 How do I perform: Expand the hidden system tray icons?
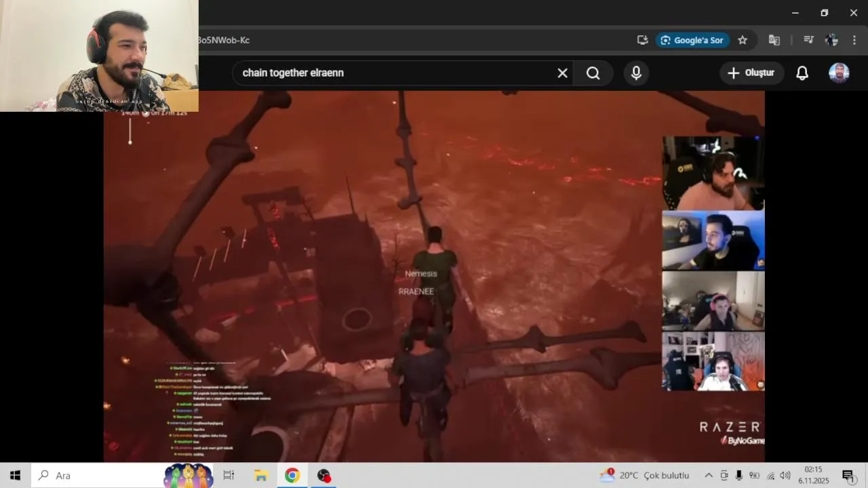tap(709, 476)
